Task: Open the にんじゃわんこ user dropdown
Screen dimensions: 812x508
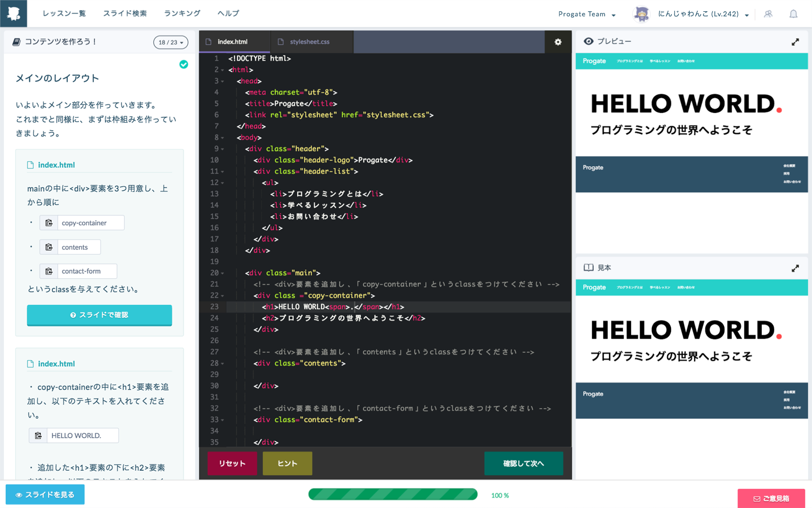Action: (703, 14)
